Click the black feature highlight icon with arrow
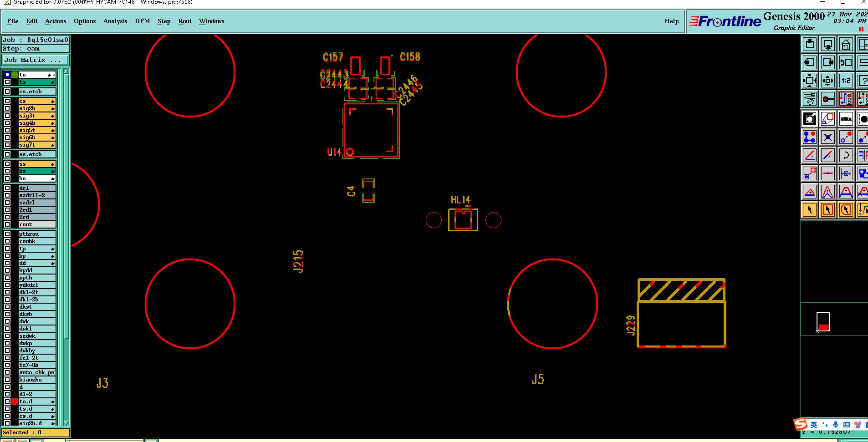Viewport: 868px width, 442px height. [810, 119]
